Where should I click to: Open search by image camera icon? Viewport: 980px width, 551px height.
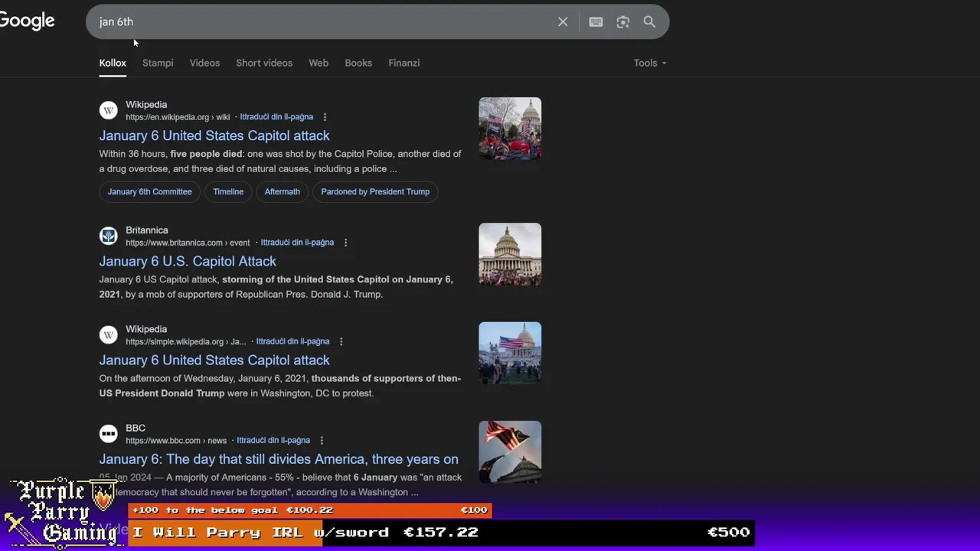coord(622,22)
